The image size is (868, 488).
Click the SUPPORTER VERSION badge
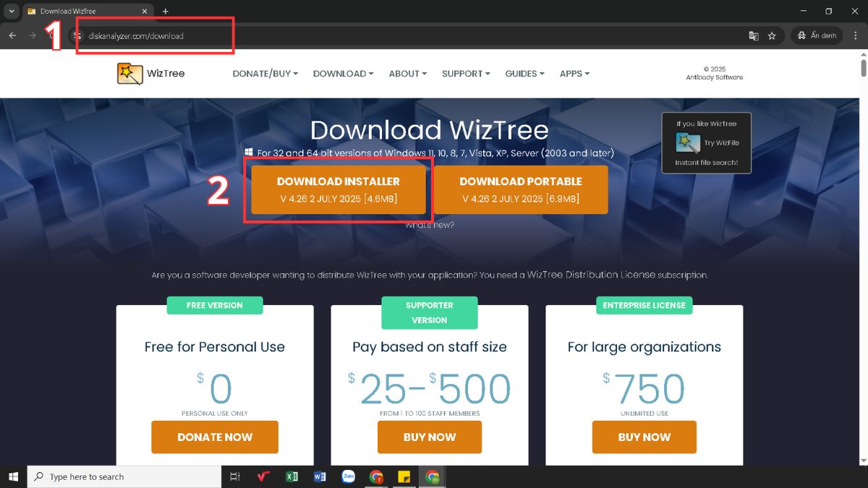tap(430, 312)
